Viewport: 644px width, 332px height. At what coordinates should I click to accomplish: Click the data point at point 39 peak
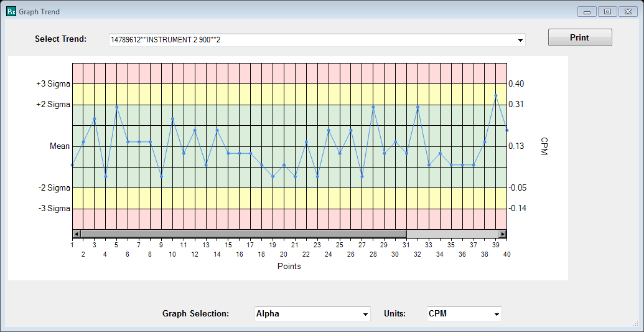496,95
